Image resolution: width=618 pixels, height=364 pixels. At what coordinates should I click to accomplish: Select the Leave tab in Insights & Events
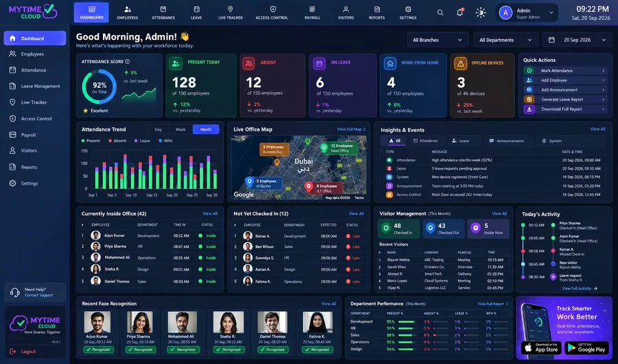point(461,141)
